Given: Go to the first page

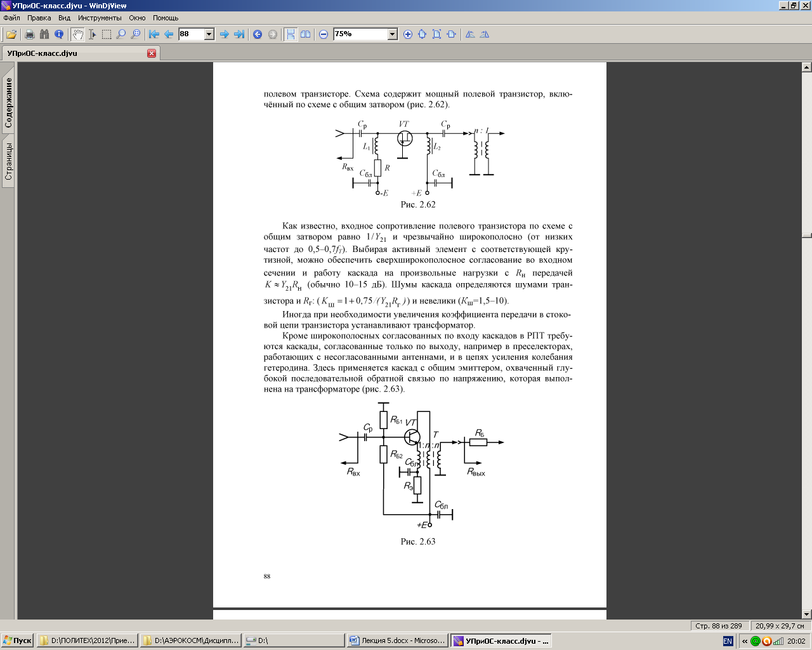Looking at the screenshot, I should [x=154, y=34].
